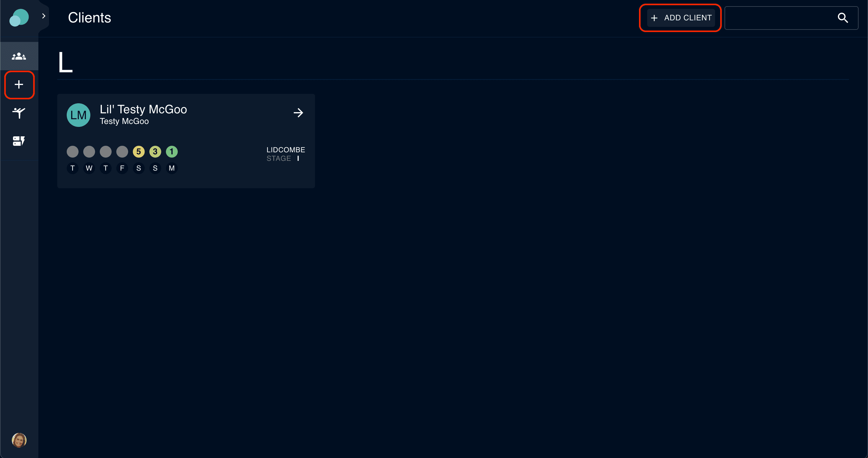Select the Saturday yellow badge indicator

tap(138, 151)
